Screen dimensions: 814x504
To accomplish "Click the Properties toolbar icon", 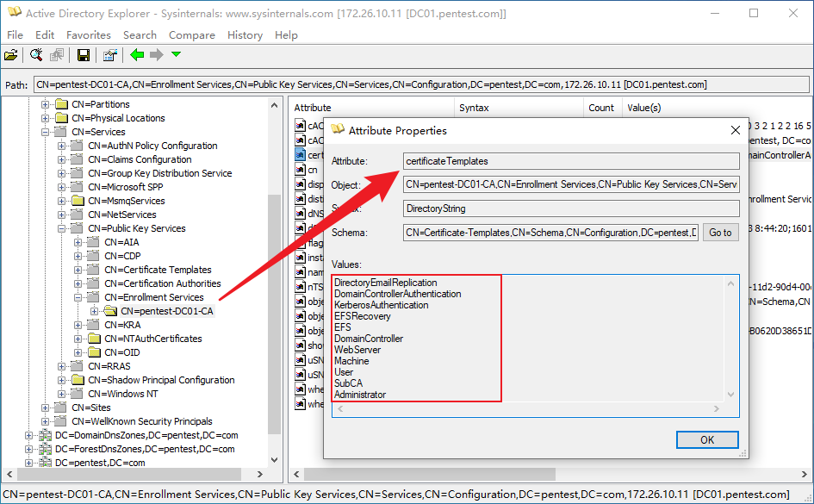I will pos(109,55).
